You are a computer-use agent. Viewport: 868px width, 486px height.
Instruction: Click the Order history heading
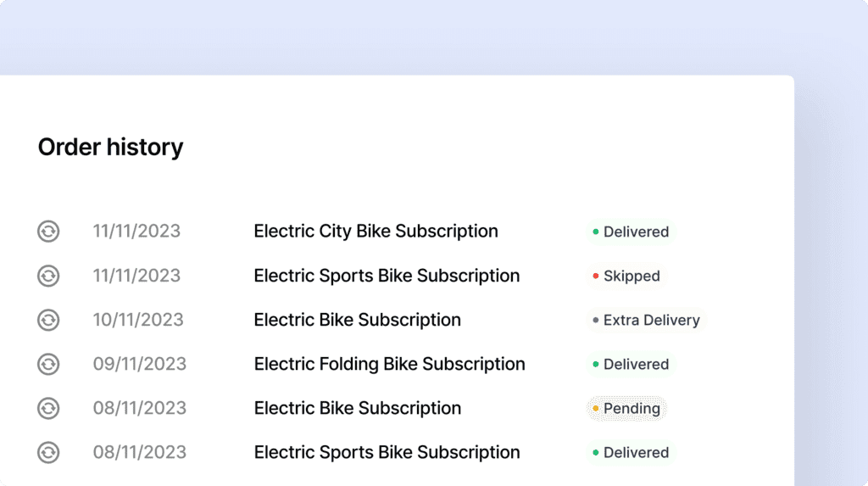pyautogui.click(x=111, y=148)
